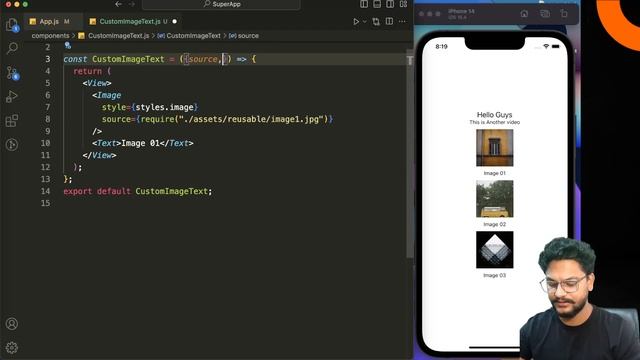Click the code action lightbulb on line 2
The width and height of the screenshot is (640, 360).
[x=68, y=46]
